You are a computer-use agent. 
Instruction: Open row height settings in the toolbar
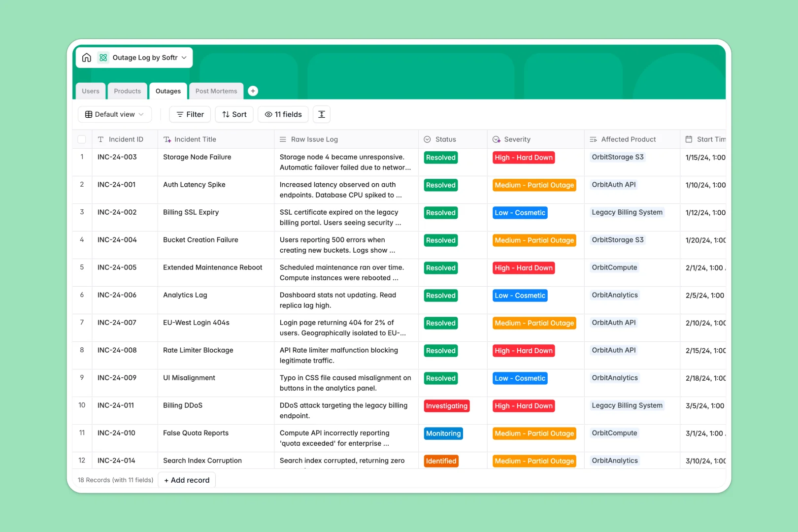tap(321, 114)
